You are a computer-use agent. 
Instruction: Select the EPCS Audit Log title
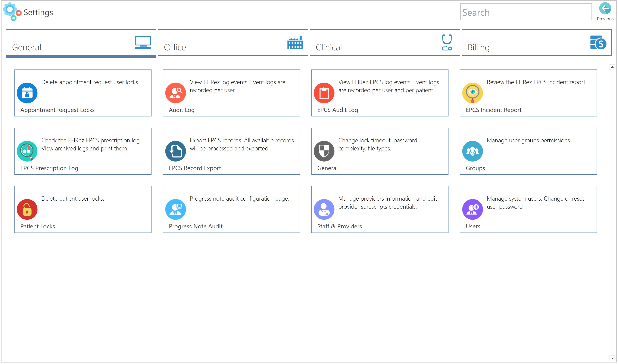click(337, 110)
